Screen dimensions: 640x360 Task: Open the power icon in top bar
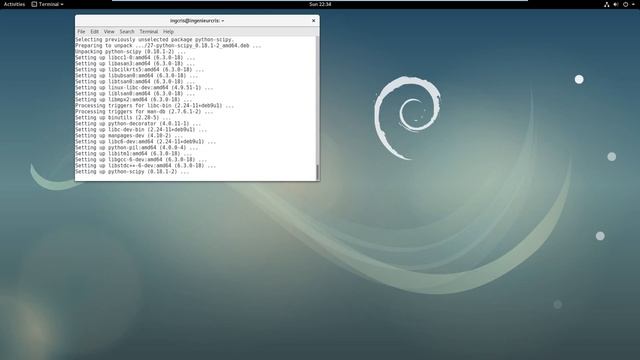(x=625, y=4)
